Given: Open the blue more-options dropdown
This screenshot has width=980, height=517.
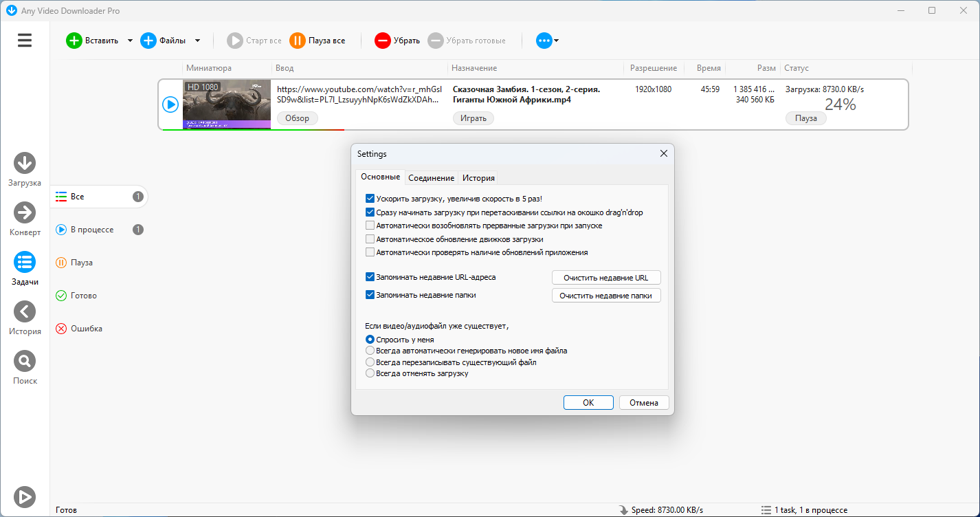Looking at the screenshot, I should 547,41.
